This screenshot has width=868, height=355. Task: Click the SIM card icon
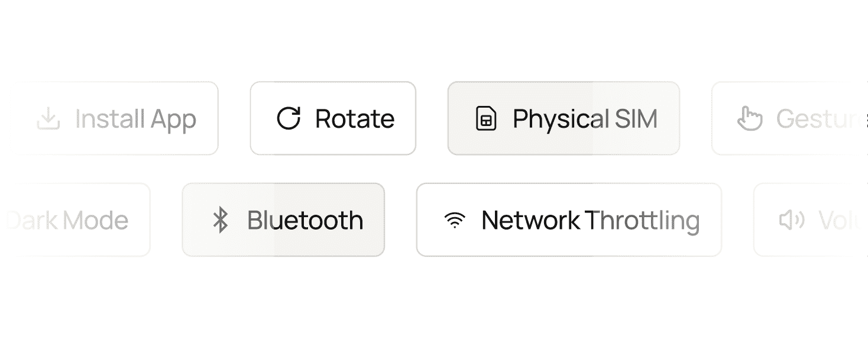click(486, 118)
